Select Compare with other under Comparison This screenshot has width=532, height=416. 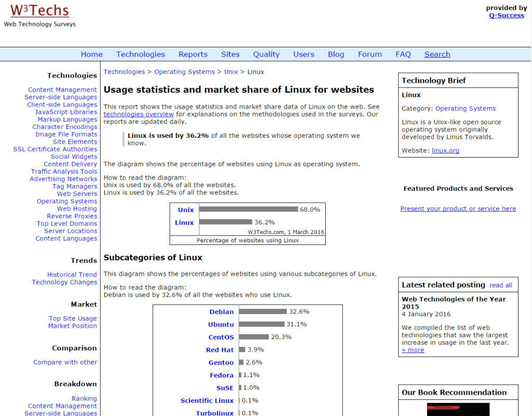pos(65,362)
